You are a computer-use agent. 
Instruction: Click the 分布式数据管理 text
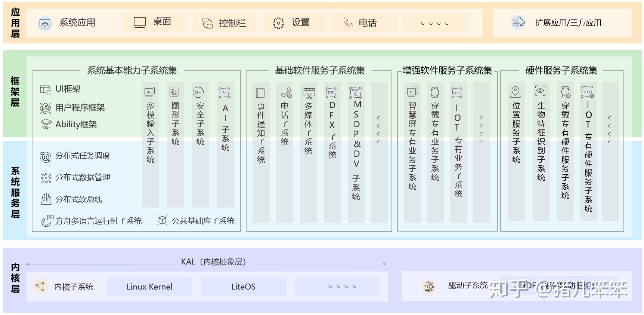tap(83, 177)
